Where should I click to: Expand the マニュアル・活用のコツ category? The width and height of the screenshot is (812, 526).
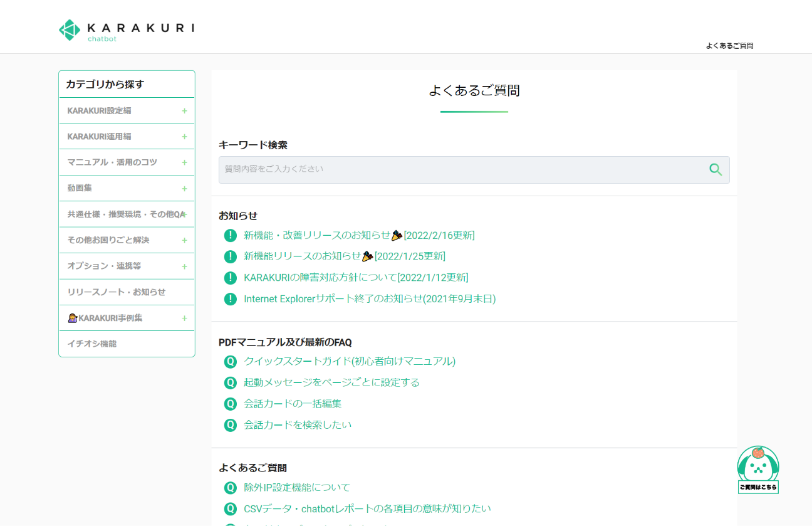[184, 162]
